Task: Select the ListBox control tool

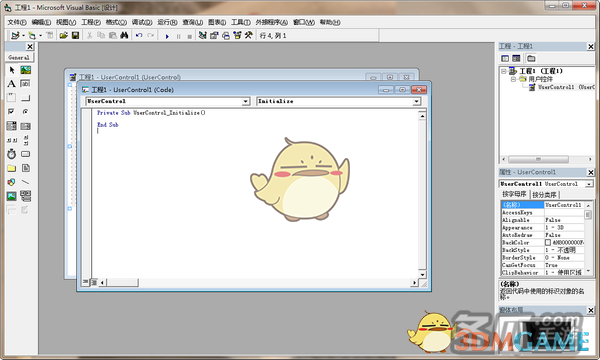Action: [26, 126]
